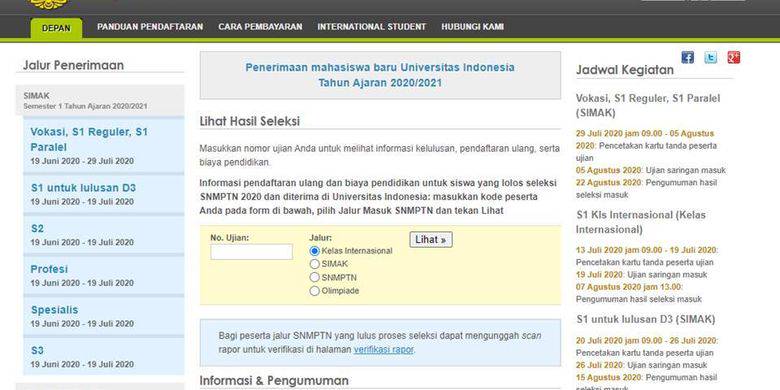Open Cara Pembayaran menu item
This screenshot has height=390, width=780.
click(x=260, y=27)
